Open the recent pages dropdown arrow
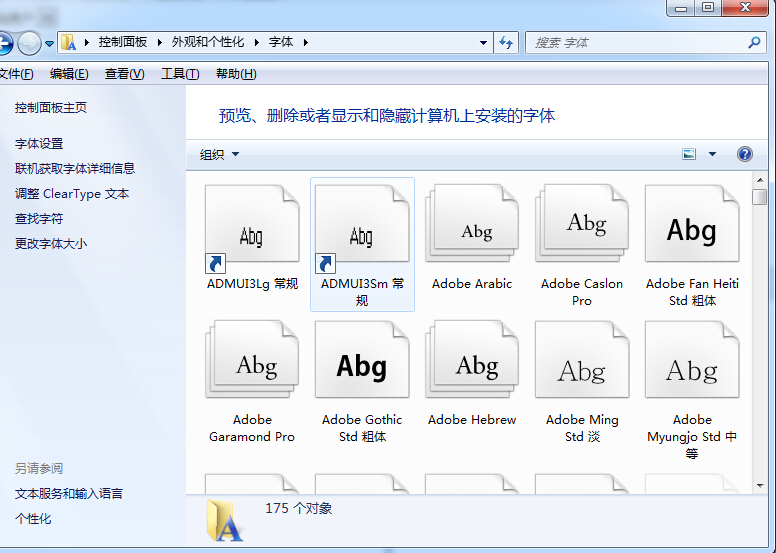Screen dimensions: 776x553 49,44
